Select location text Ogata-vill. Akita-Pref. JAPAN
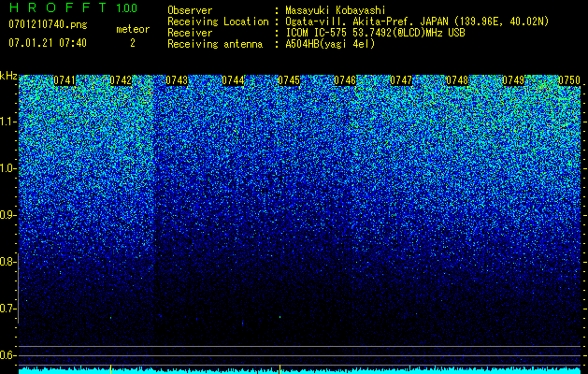The height and width of the screenshot is (374, 588). (367, 22)
